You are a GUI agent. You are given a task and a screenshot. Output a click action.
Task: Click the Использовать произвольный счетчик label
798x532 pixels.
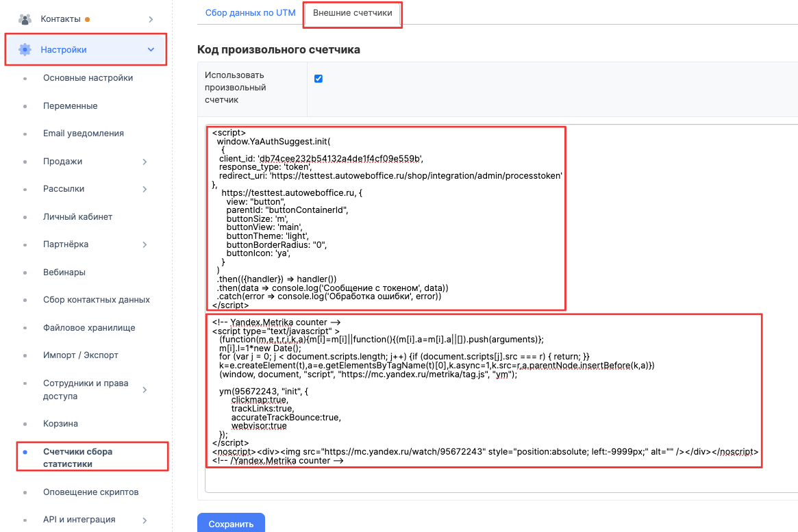235,87
